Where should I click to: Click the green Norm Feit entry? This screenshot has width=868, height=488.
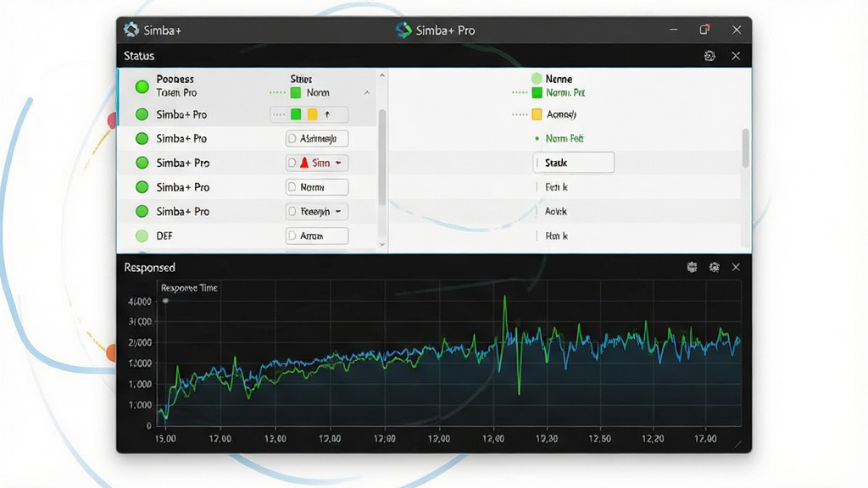pyautogui.click(x=565, y=138)
